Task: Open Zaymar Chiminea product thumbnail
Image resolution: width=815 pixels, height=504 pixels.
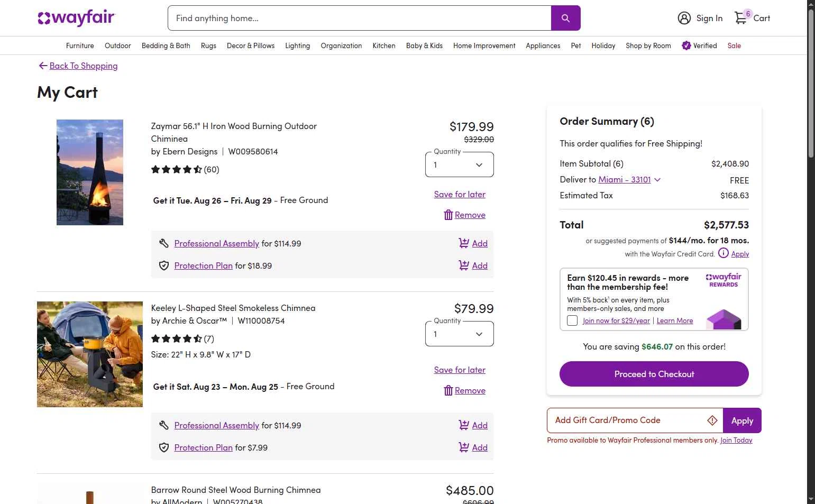Action: tap(89, 172)
